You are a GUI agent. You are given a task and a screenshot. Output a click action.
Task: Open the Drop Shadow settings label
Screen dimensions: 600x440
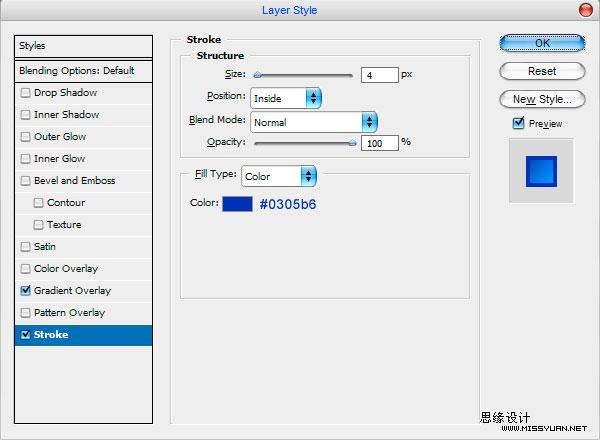coord(65,93)
